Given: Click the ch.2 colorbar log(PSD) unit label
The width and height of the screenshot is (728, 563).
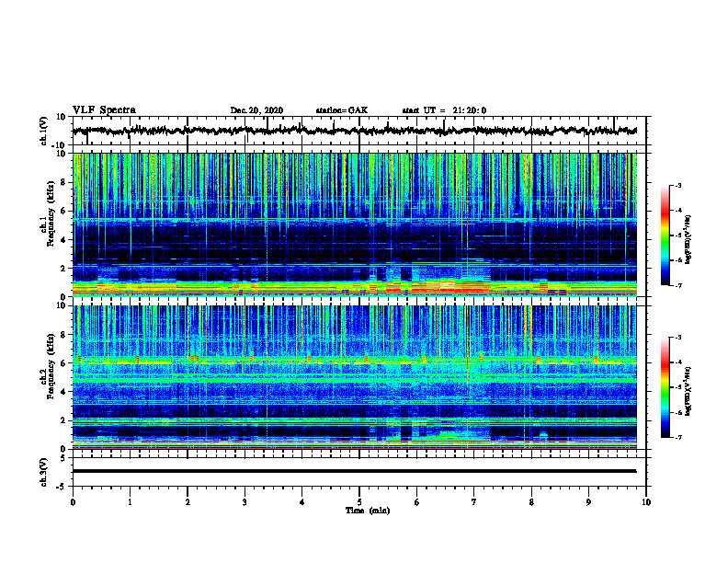Looking at the screenshot, I should 688,391.
